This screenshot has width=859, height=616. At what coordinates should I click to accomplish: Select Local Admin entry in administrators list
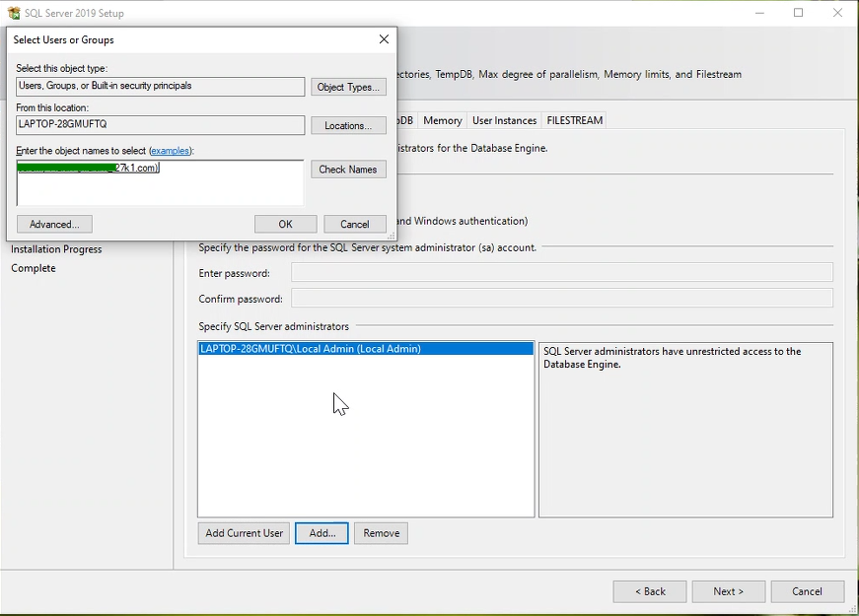click(366, 349)
